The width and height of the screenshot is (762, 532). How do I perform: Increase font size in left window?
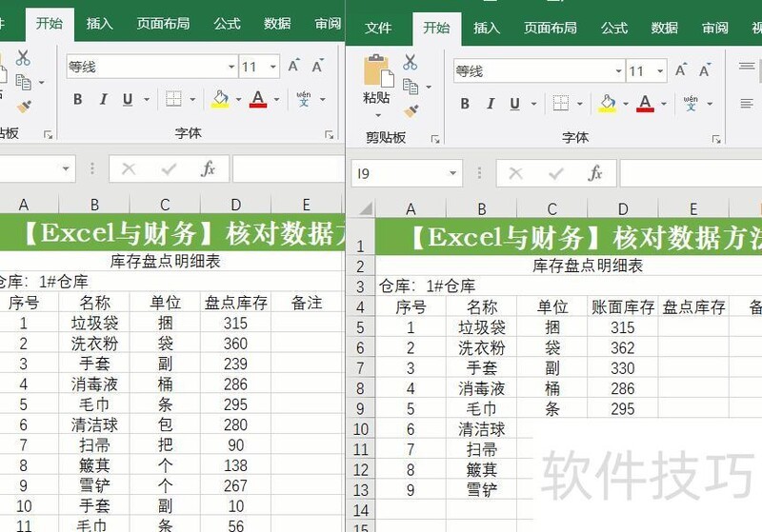click(x=293, y=66)
